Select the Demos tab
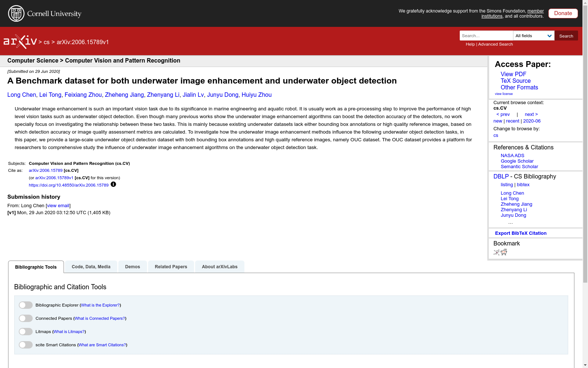The height and width of the screenshot is (368, 588). tap(133, 267)
